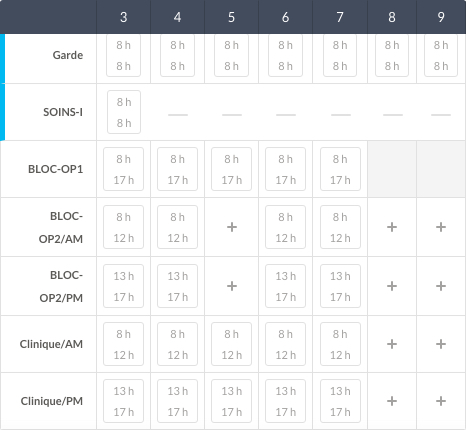Select the Garde shift on day 6

pyautogui.click(x=285, y=55)
